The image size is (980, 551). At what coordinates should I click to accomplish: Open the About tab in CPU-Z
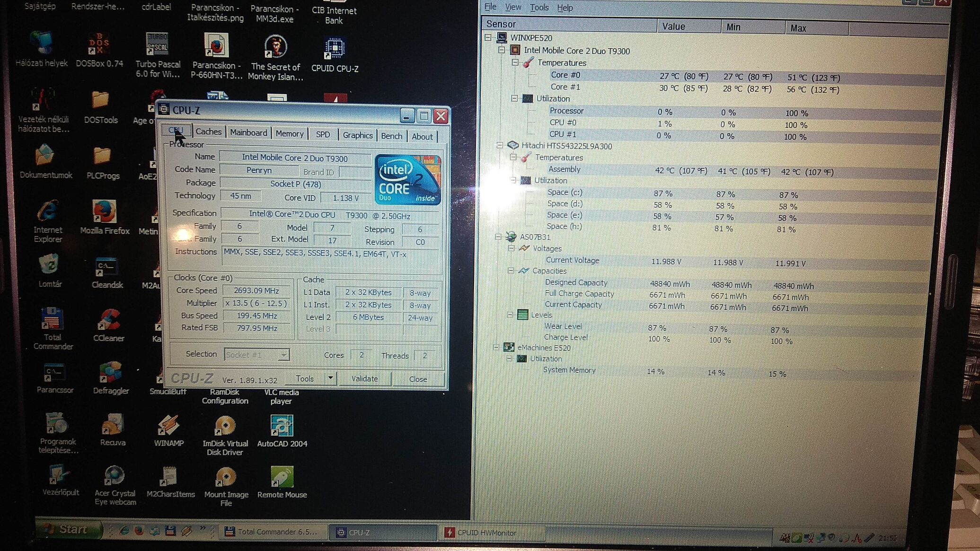click(x=422, y=136)
